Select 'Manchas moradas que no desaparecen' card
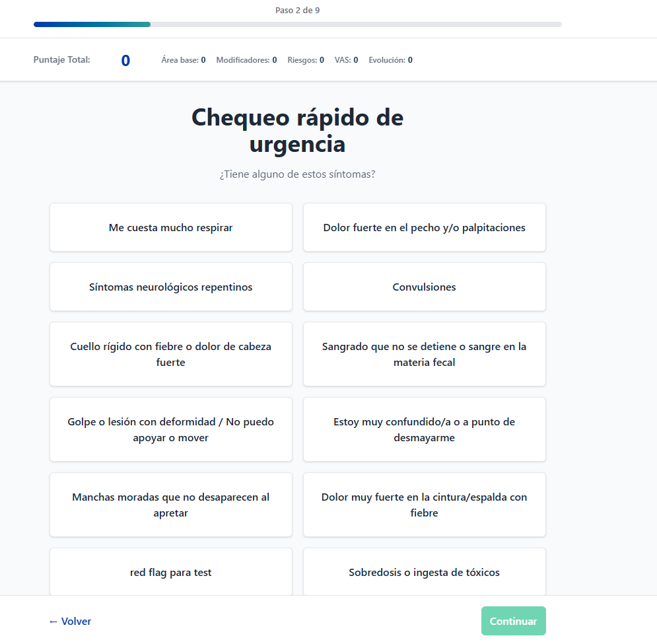Screen dimensions: 657x644 [170, 505]
